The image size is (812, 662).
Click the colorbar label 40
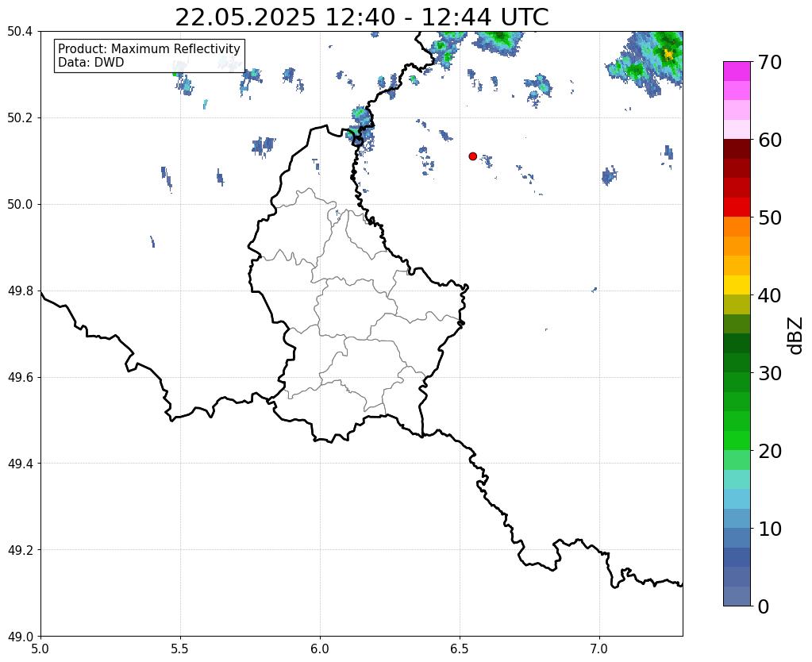pos(770,295)
